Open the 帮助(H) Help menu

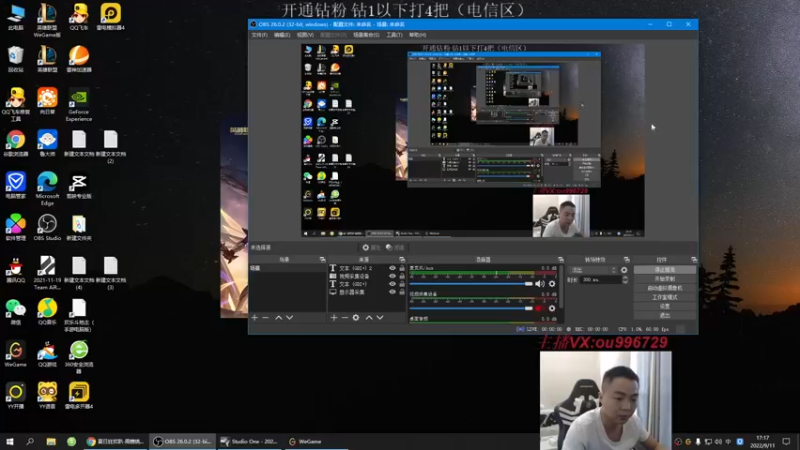[417, 35]
